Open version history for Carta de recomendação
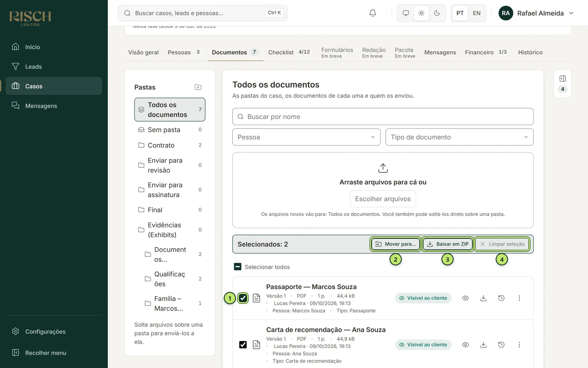This screenshot has height=368, width=588. 501,345
